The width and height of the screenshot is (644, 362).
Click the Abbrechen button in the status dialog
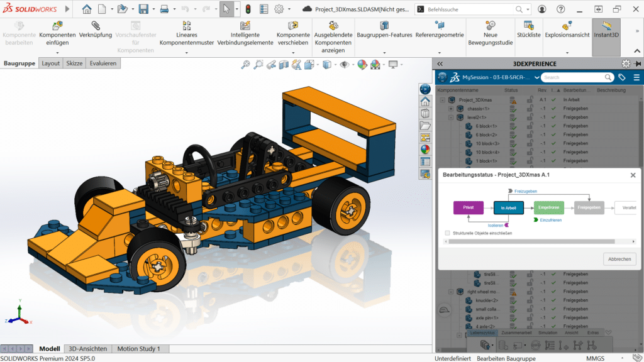point(619,259)
